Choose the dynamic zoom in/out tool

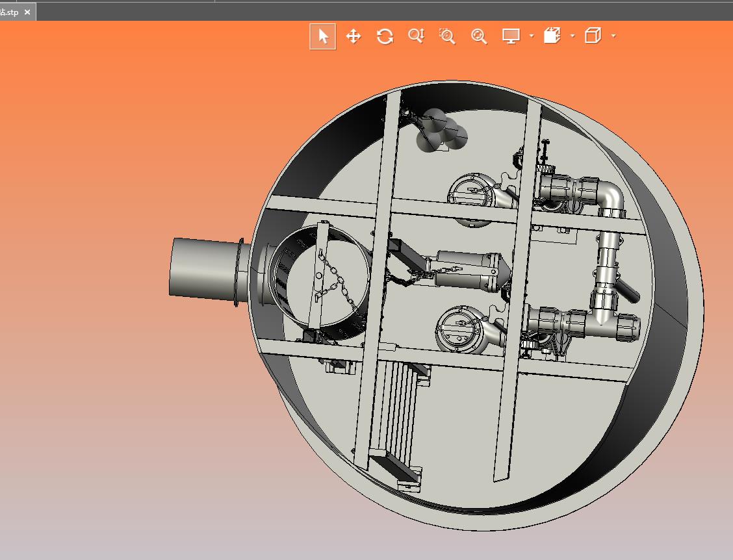(x=416, y=36)
